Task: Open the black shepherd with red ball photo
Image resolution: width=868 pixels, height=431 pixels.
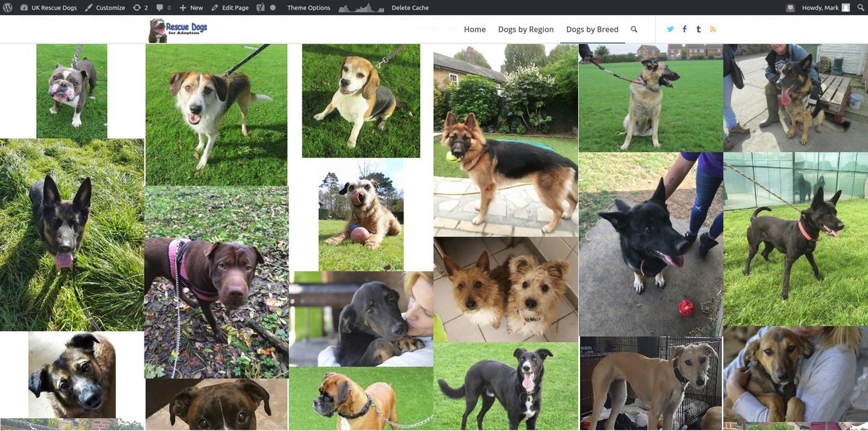Action: [650, 244]
